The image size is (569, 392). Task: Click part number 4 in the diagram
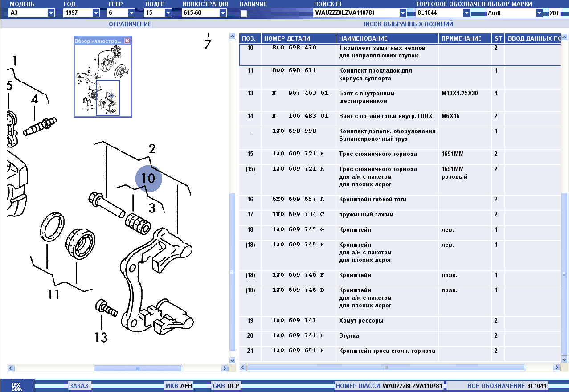tap(34, 99)
